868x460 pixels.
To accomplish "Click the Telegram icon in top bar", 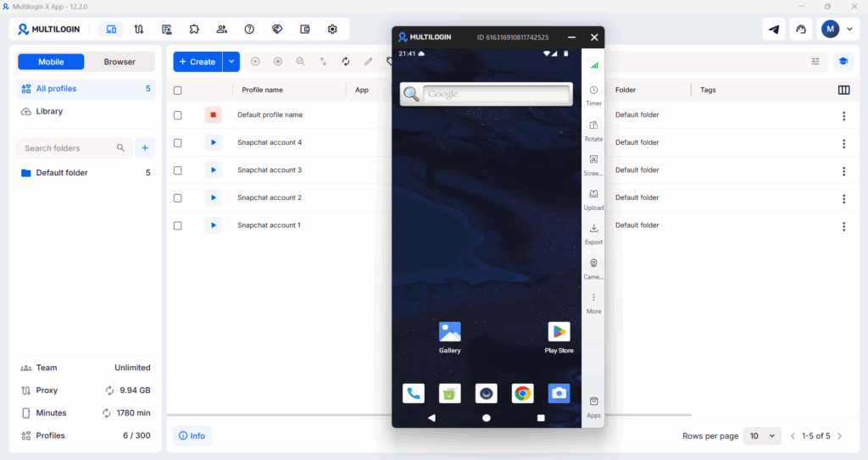I will pos(774,29).
